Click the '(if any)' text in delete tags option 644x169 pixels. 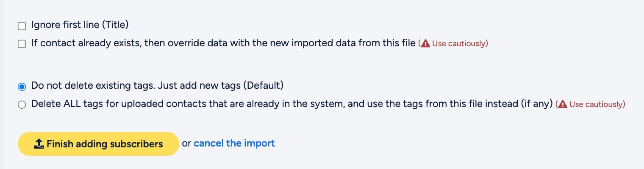click(537, 104)
